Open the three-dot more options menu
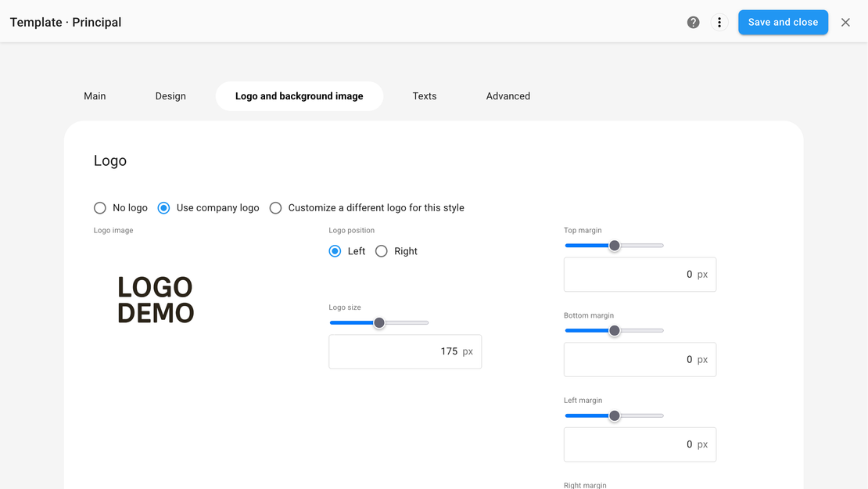This screenshot has height=489, width=868. click(x=719, y=23)
